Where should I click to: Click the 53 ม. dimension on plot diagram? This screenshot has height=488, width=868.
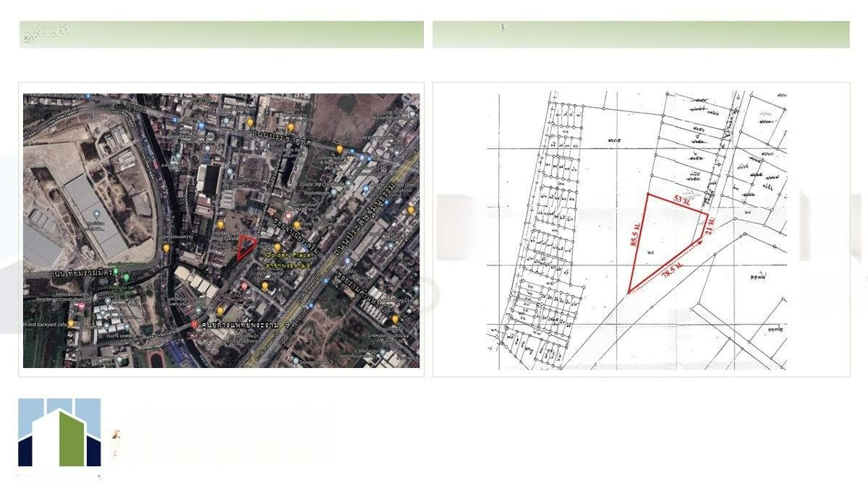coord(684,199)
